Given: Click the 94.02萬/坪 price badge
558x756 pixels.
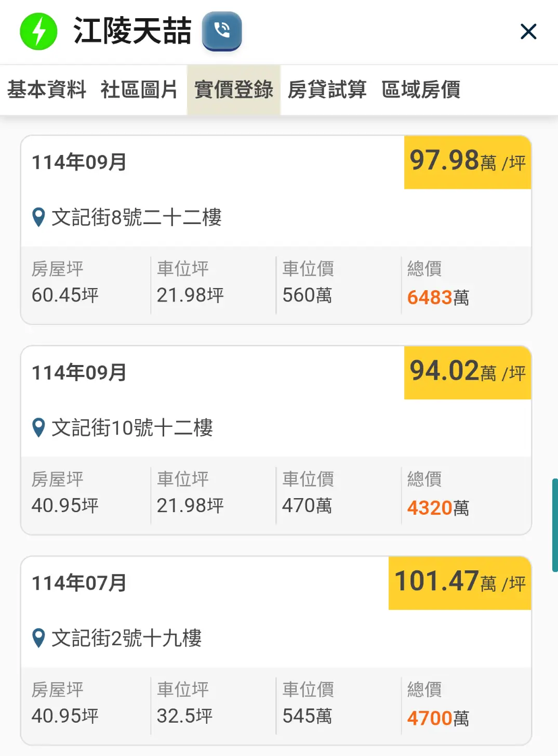Looking at the screenshot, I should coord(467,372).
